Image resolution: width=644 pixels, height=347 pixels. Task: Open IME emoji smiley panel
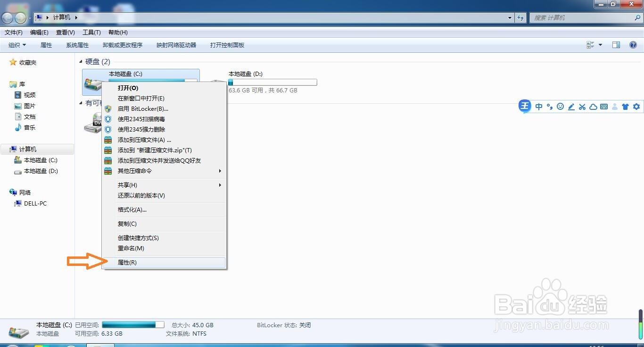[x=560, y=107]
